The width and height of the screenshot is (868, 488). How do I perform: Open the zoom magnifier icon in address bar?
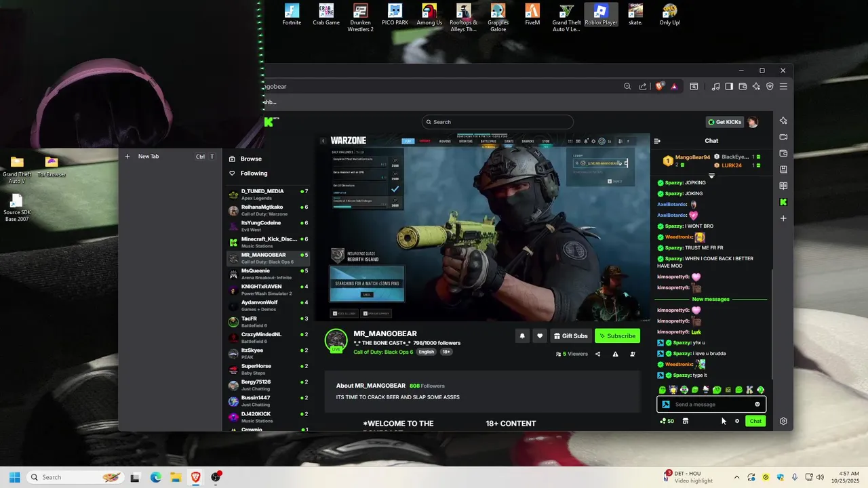click(627, 87)
